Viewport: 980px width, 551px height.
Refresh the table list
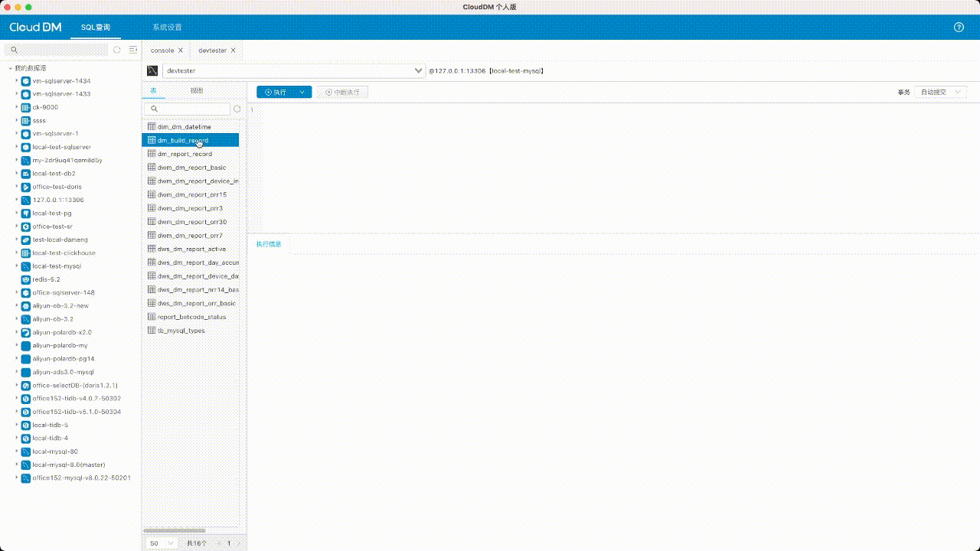coord(237,109)
